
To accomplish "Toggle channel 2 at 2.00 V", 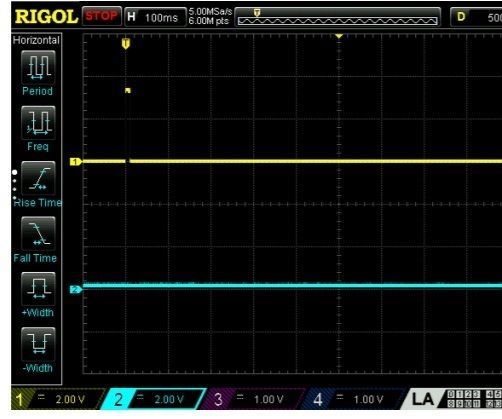I will 153,399.
